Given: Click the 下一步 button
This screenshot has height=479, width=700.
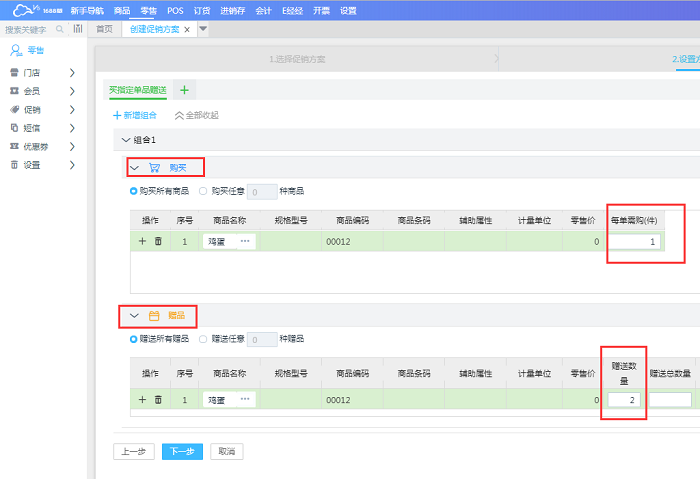Looking at the screenshot, I should point(181,451).
